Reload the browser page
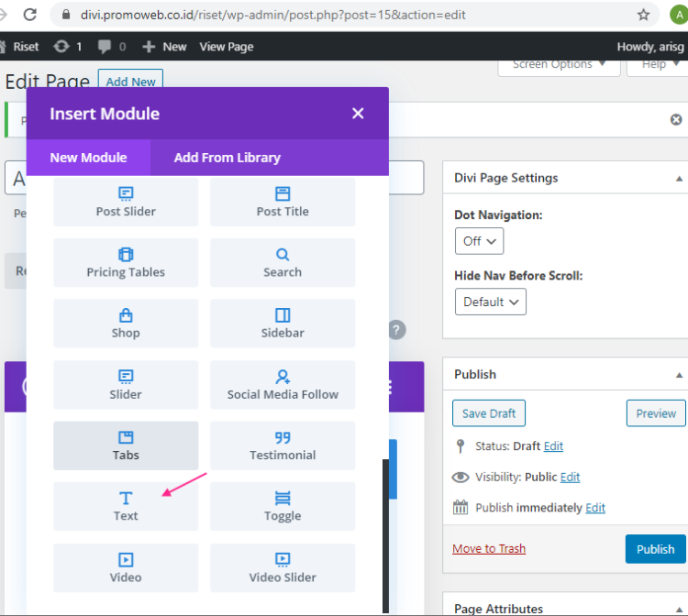The width and height of the screenshot is (688, 616). coord(29,15)
